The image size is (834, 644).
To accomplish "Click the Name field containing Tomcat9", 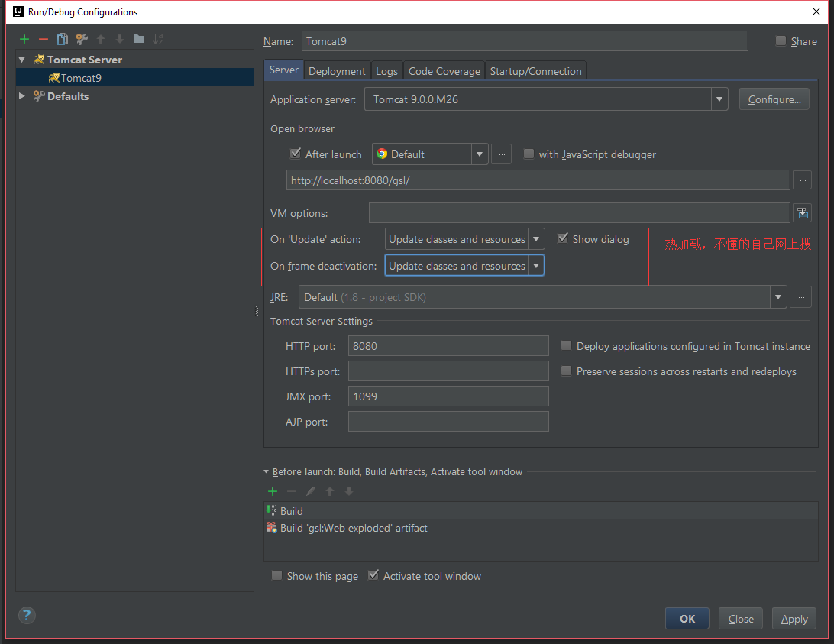I will 525,41.
